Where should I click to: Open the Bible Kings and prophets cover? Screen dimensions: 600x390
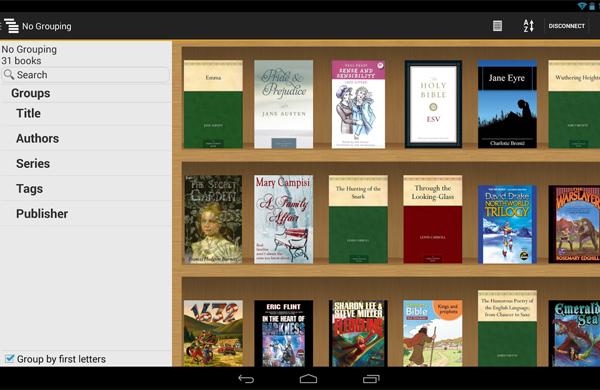click(432, 333)
